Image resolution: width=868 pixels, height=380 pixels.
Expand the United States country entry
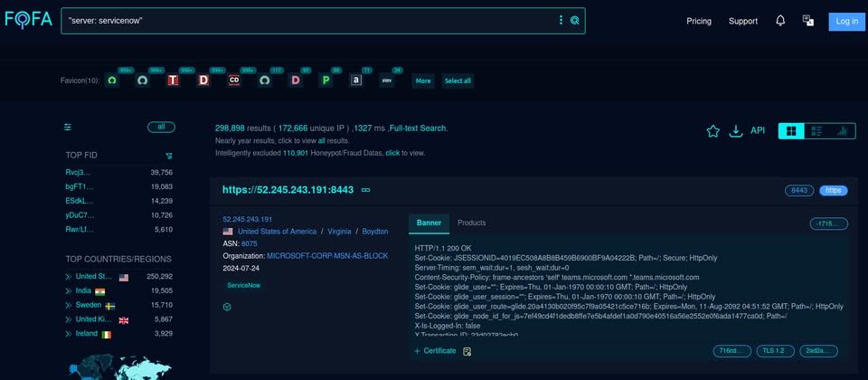click(68, 277)
